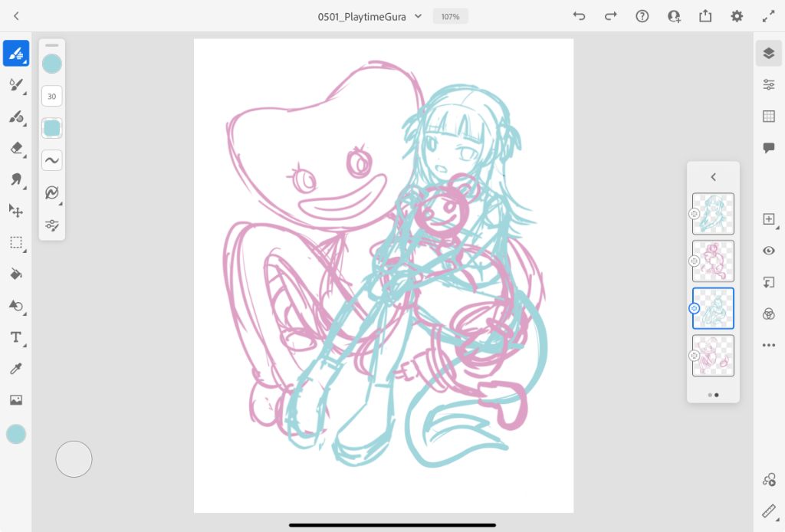The height and width of the screenshot is (532, 785).
Task: Select the Live Brush tool
Action: [16, 84]
